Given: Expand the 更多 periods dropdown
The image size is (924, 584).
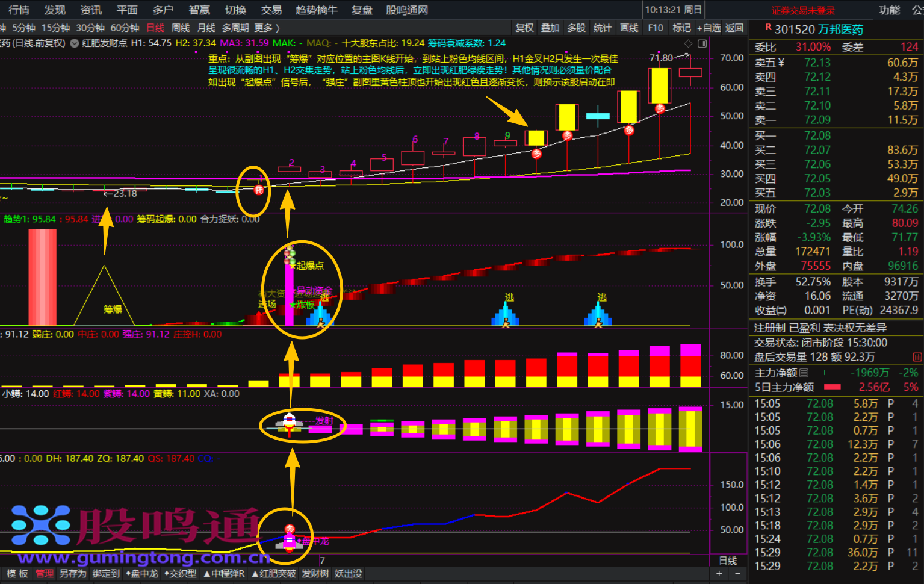Looking at the screenshot, I should [267, 28].
